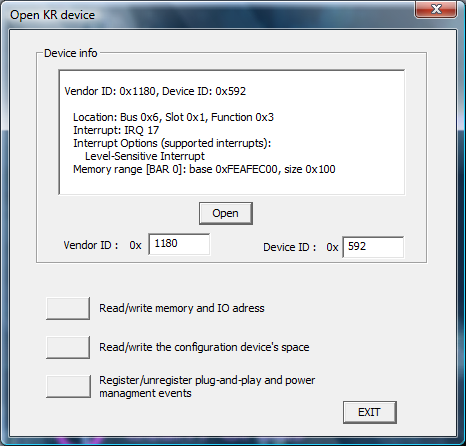Click the 'Device ID :' label below Open
466x446 pixels.
click(289, 247)
